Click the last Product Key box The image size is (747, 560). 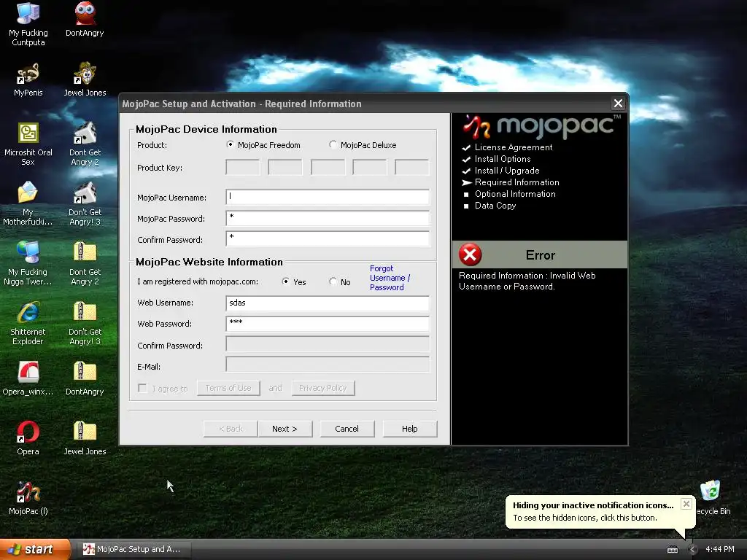[x=412, y=168]
